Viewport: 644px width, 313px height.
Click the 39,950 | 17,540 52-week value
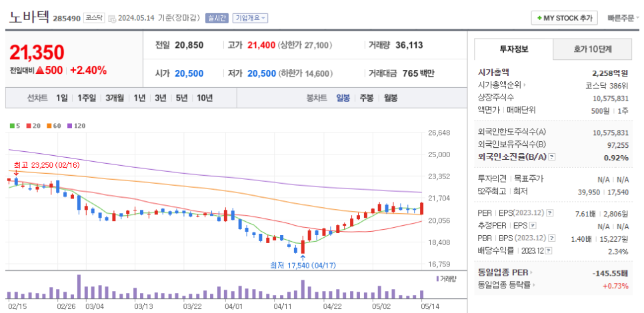coord(605,192)
